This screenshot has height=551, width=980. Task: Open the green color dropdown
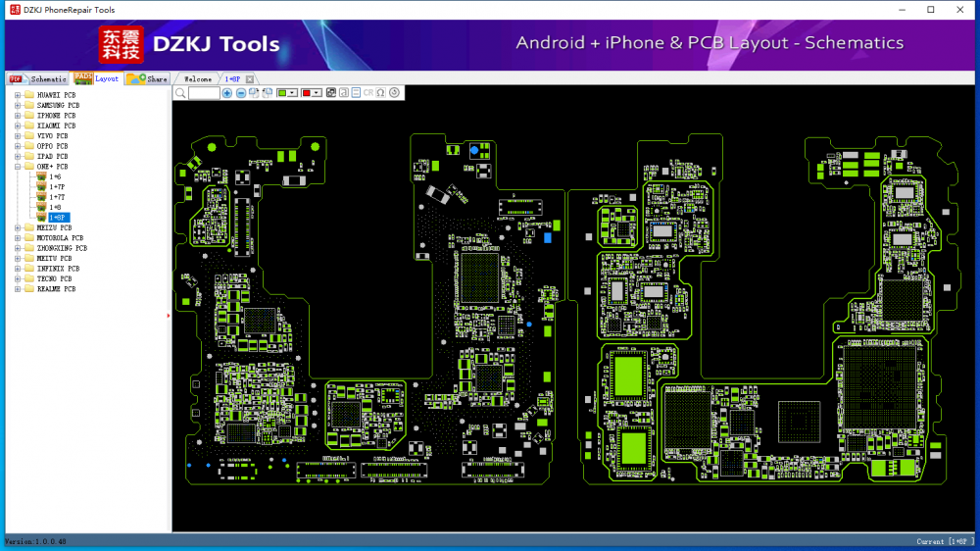pos(293,92)
